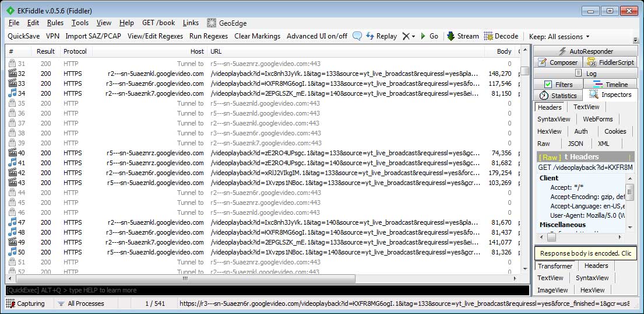Open the Links menu
This screenshot has width=644, height=314.
point(191,23)
